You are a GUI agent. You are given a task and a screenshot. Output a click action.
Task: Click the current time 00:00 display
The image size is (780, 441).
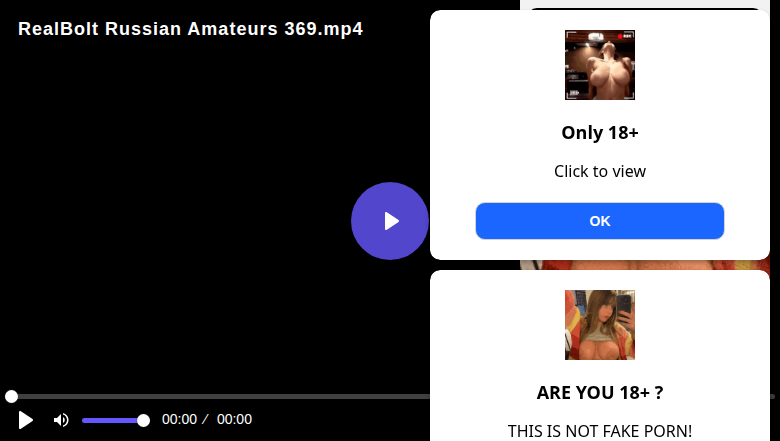pyautogui.click(x=179, y=420)
